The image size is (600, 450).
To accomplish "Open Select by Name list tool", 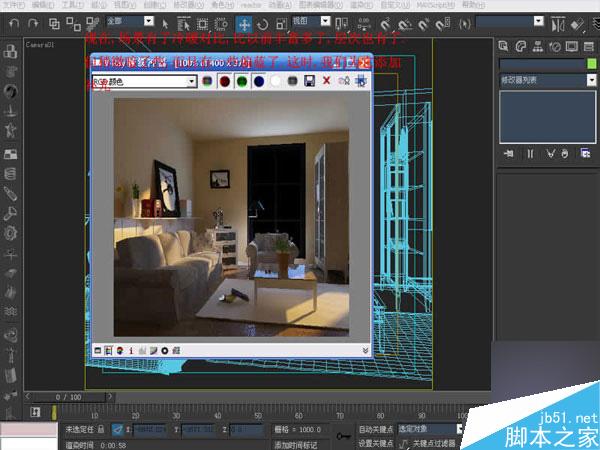I will tap(184, 24).
